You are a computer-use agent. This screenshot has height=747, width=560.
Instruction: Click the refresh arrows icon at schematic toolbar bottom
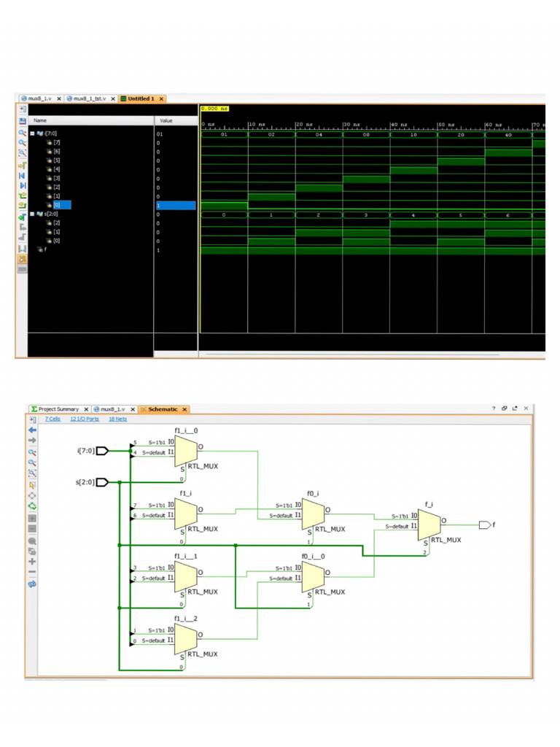(x=32, y=584)
